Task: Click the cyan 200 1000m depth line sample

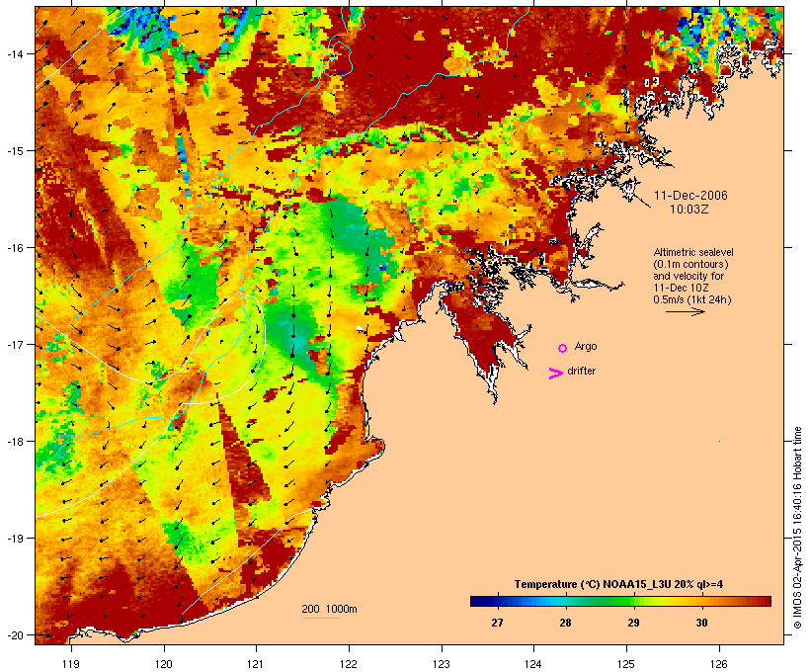Action: pyautogui.click(x=321, y=618)
